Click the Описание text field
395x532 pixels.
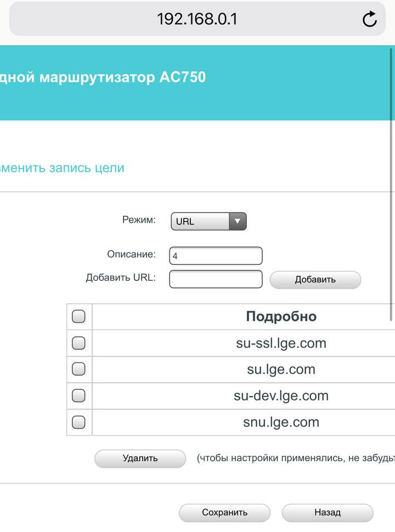(216, 256)
